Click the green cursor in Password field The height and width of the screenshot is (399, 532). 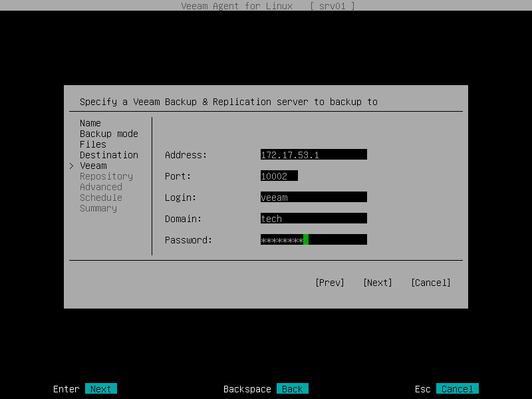tap(306, 239)
